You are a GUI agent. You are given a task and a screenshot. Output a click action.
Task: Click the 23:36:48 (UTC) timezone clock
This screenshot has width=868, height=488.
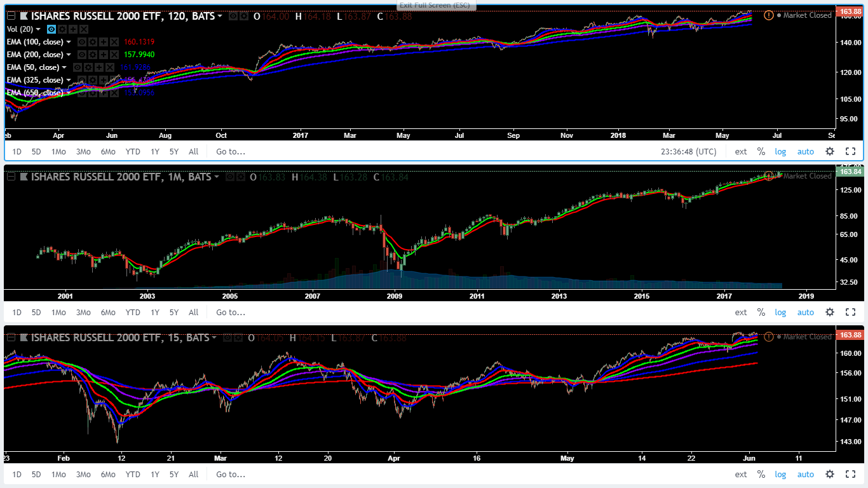click(689, 151)
